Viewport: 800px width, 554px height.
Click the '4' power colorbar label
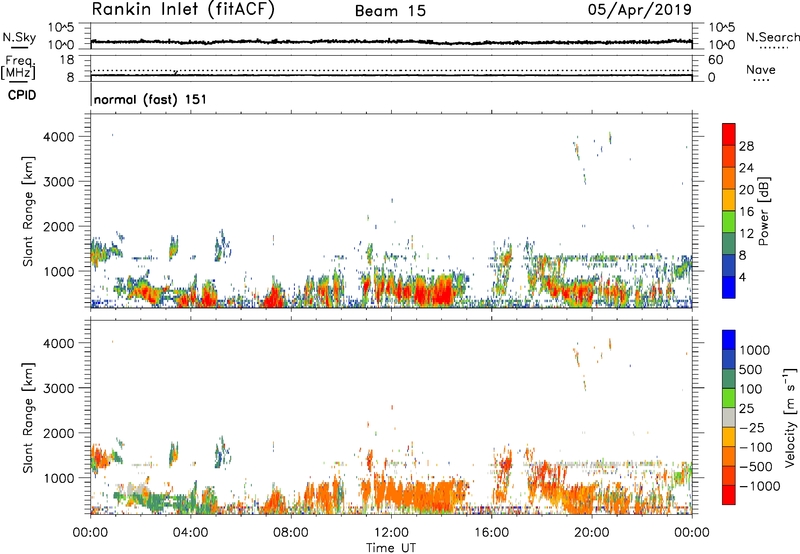point(743,277)
